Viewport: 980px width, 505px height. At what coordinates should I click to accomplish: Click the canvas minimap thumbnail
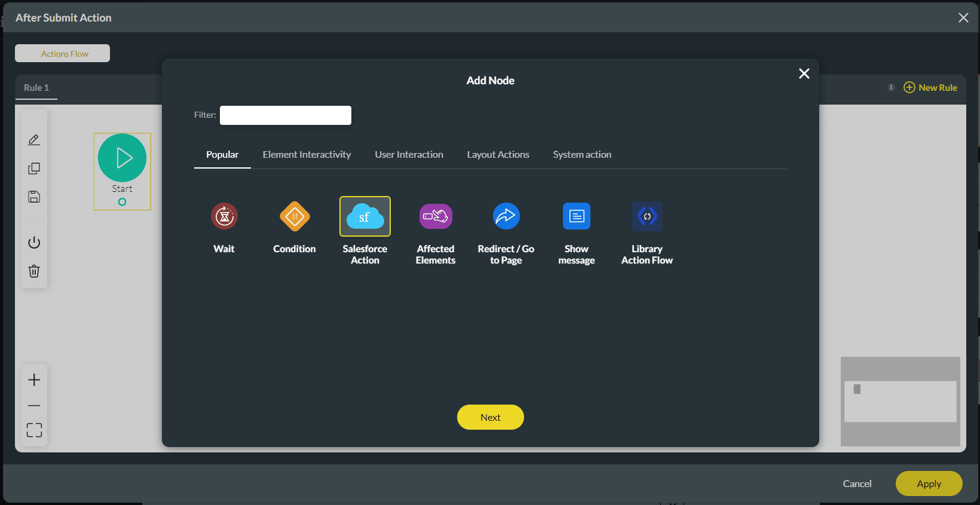[x=901, y=402]
